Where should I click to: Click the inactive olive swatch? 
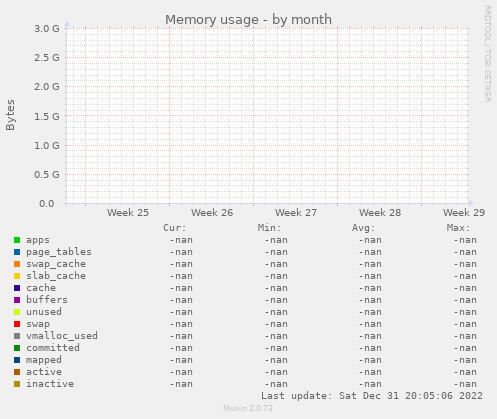tap(17, 384)
